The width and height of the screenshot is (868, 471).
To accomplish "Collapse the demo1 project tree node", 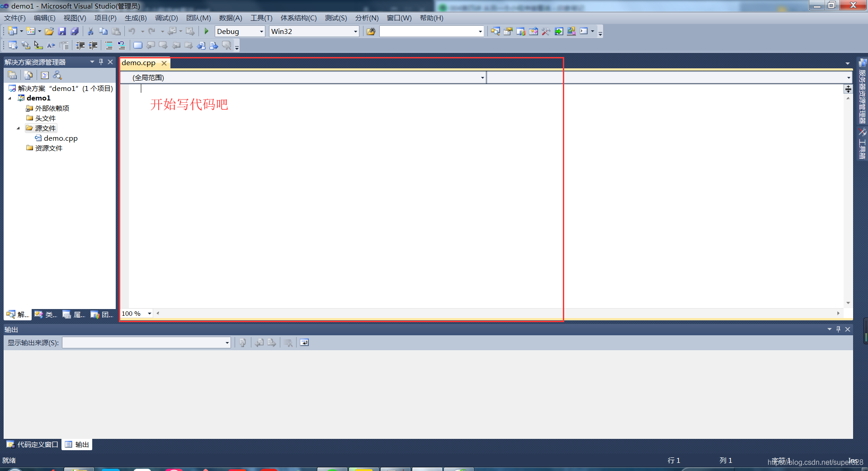I will pyautogui.click(x=9, y=98).
